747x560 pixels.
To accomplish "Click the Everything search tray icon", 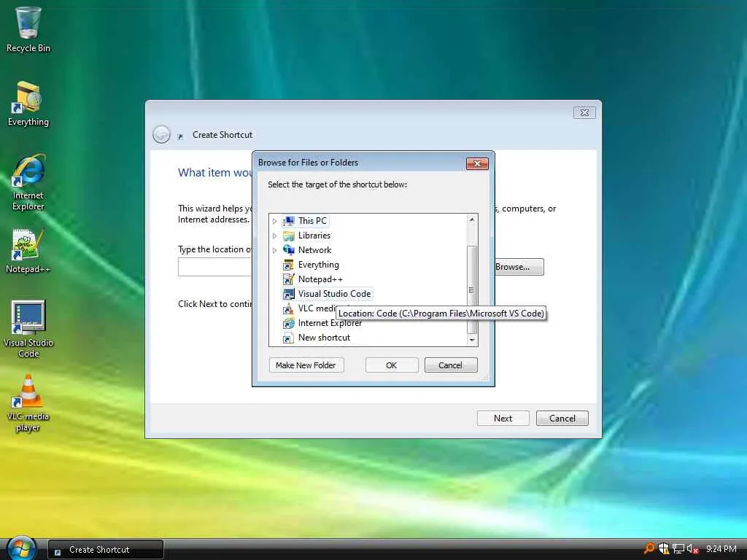I will [649, 548].
